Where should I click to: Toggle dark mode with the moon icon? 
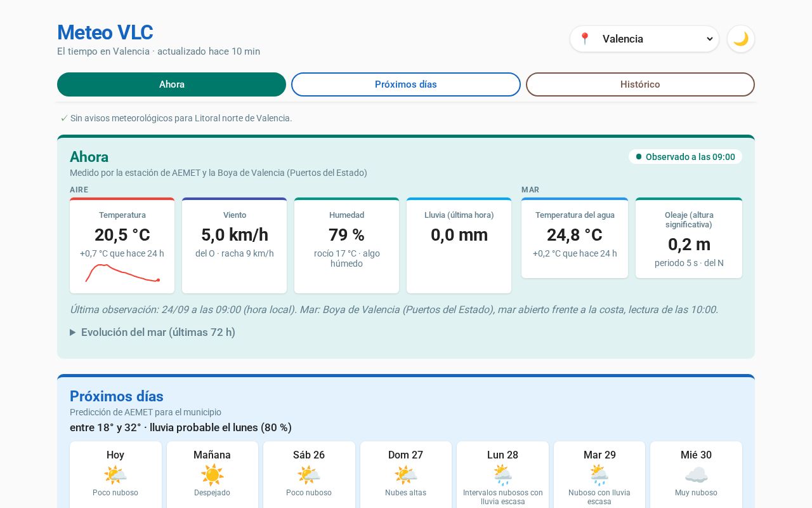tap(741, 39)
